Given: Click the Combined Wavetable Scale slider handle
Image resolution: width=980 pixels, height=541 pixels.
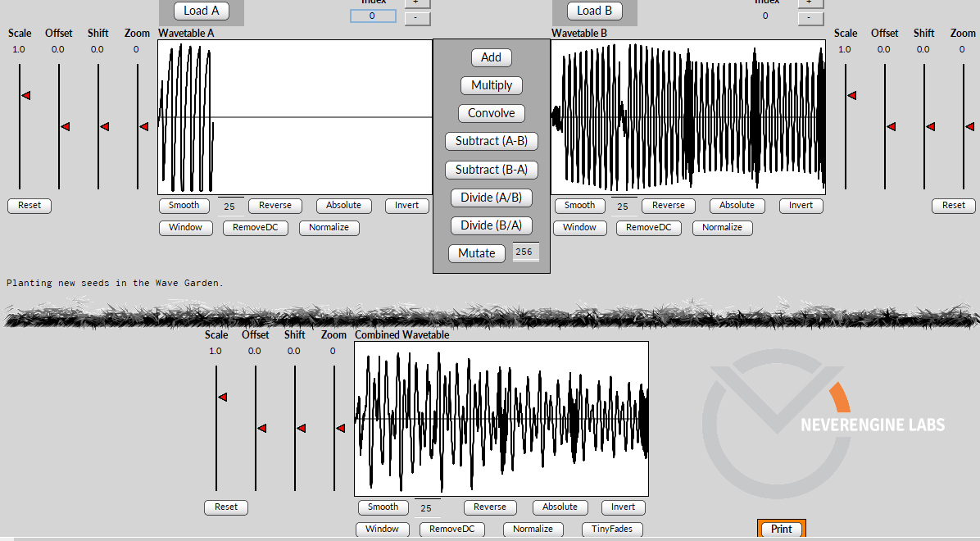Looking at the screenshot, I should (x=222, y=398).
